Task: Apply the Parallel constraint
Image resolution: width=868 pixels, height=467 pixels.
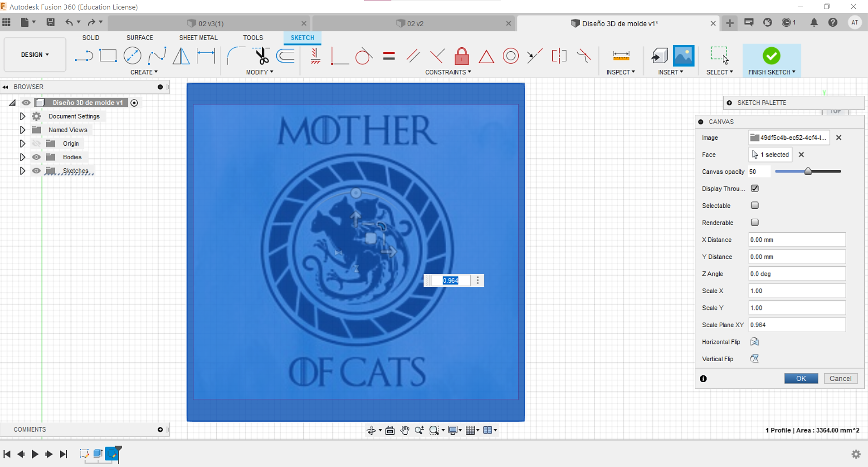Action: click(x=413, y=56)
